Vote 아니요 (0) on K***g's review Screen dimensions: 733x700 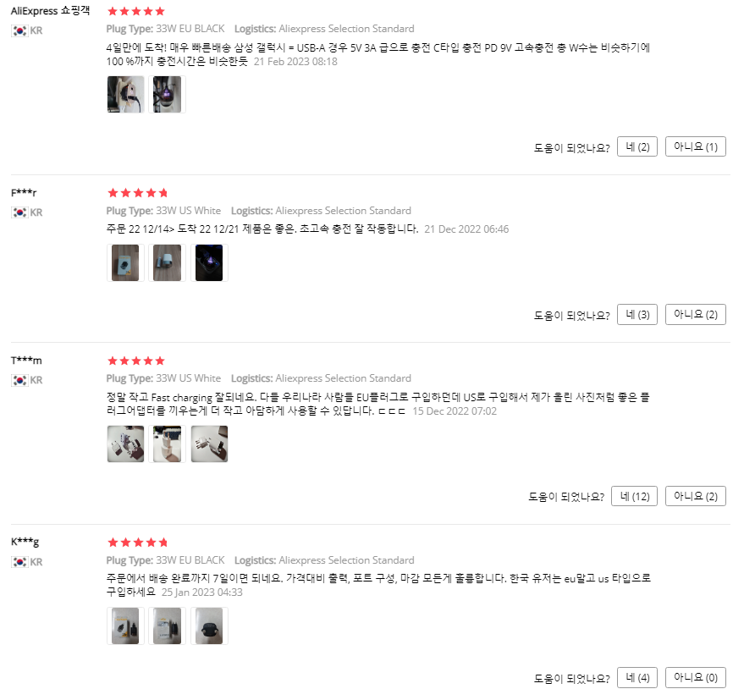[x=695, y=677]
